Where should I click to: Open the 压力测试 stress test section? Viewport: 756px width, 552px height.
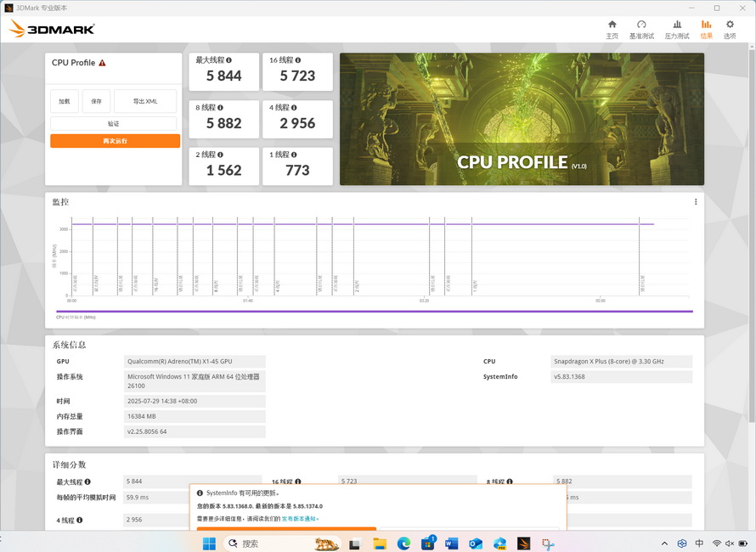click(677, 29)
